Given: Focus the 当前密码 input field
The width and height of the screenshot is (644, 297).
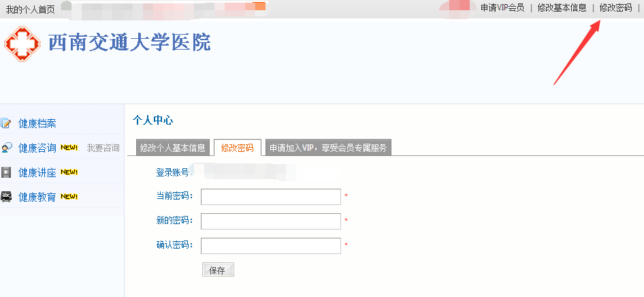Looking at the screenshot, I should (x=270, y=197).
